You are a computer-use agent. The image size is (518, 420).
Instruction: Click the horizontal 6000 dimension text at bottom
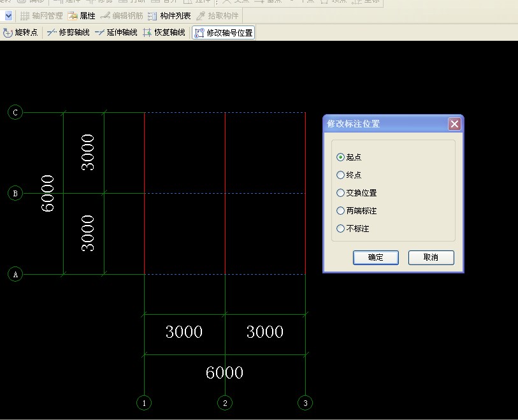click(x=225, y=372)
